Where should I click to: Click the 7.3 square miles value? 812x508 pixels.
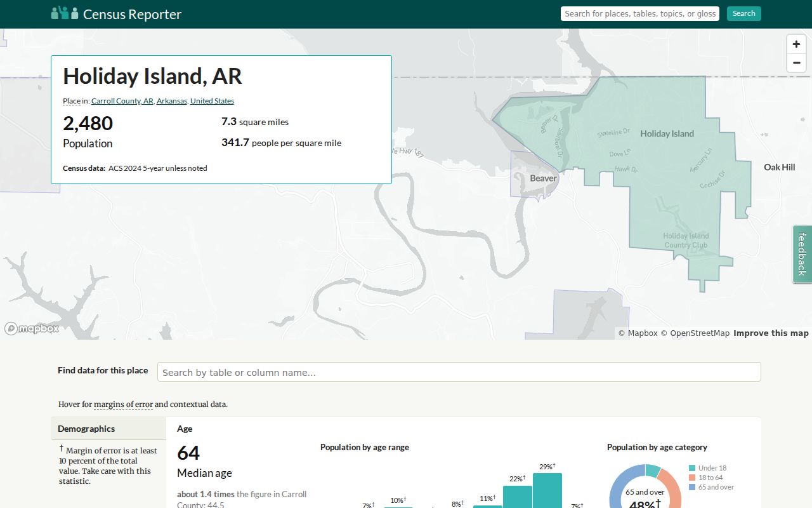[255, 121]
